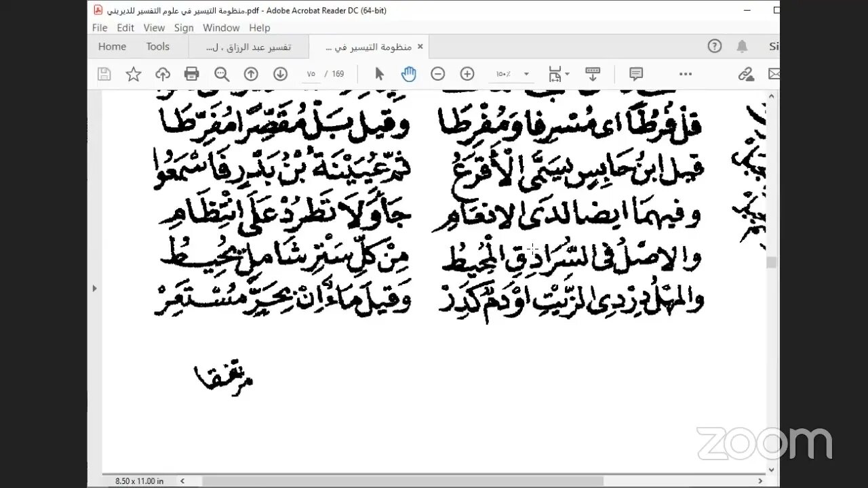
Task: Switch to the Home tab
Action: click(112, 47)
